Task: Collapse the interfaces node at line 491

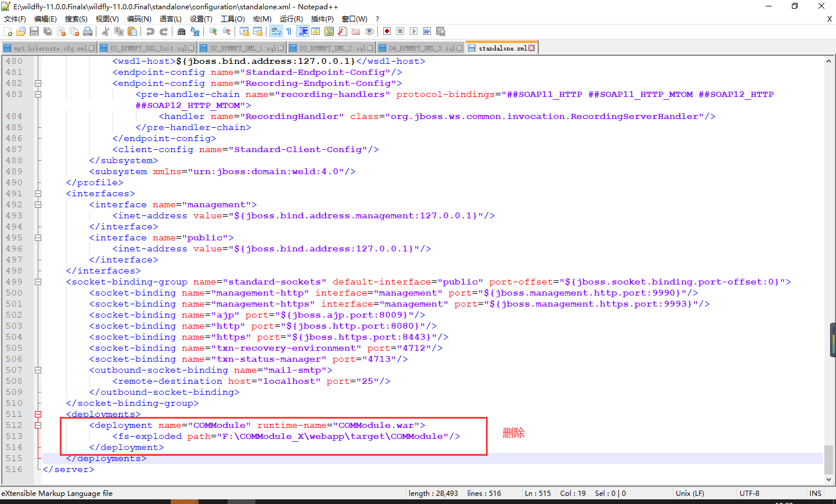Action: [38, 193]
